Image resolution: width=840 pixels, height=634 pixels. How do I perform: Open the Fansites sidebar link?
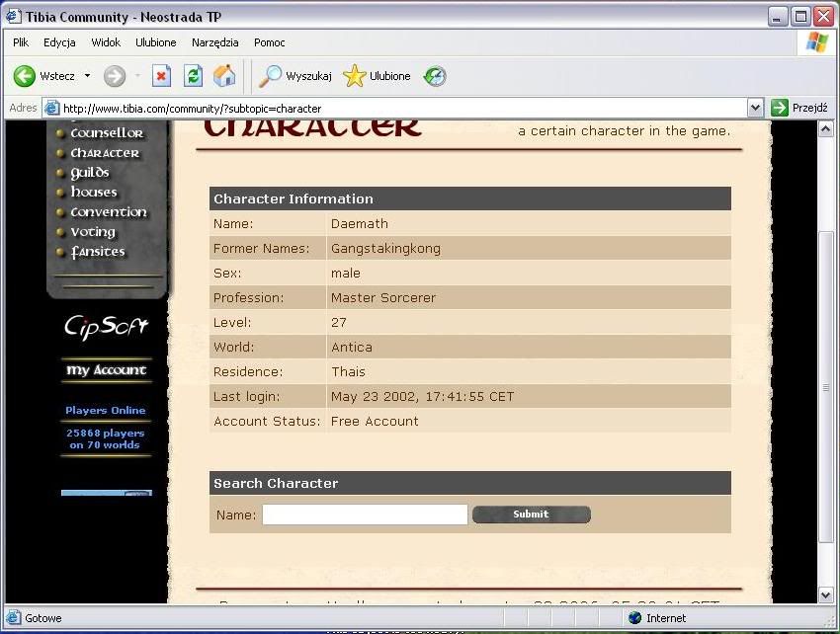click(x=98, y=251)
